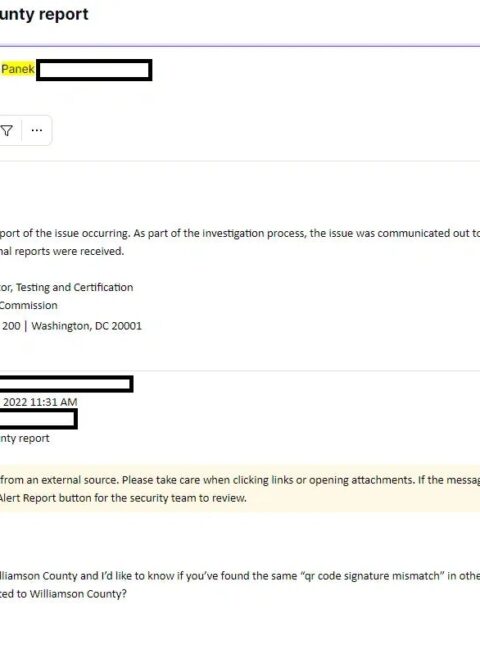Click the redacted box beside Panek

[94, 70]
